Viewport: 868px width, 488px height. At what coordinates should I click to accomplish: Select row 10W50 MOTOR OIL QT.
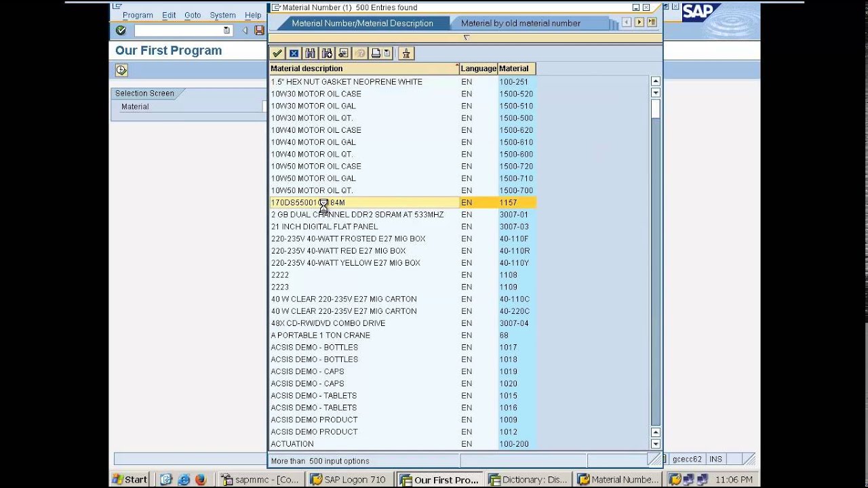click(x=403, y=190)
